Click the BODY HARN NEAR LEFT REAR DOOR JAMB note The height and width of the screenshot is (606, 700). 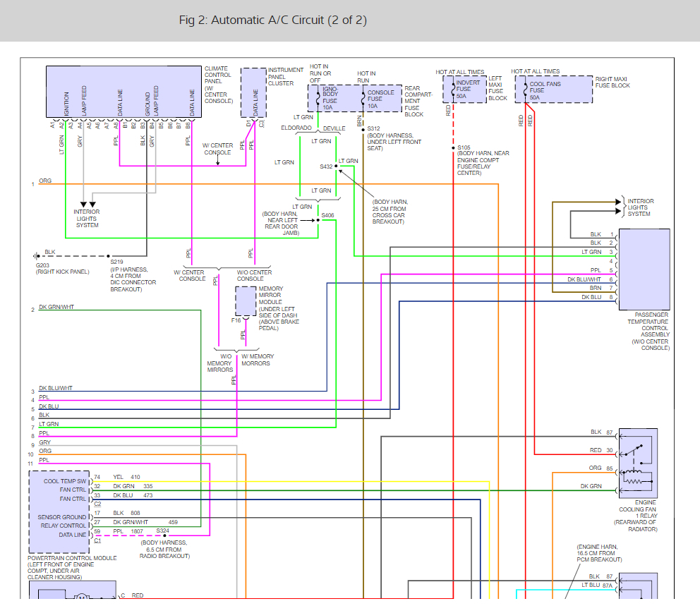(x=282, y=224)
